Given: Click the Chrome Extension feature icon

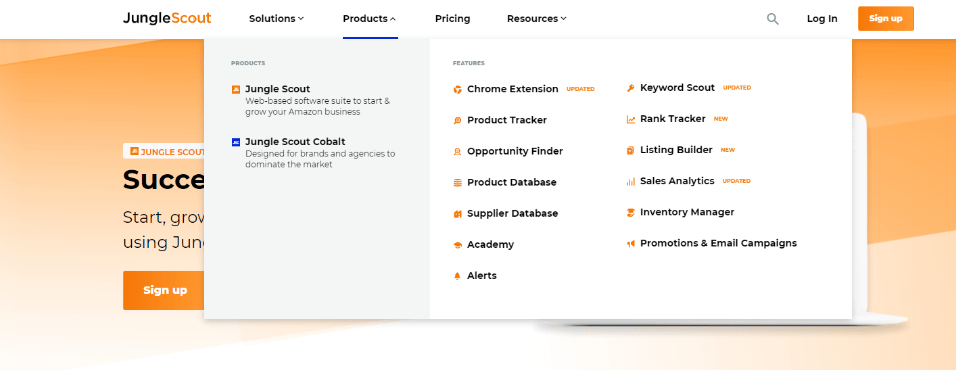Looking at the screenshot, I should coord(457,90).
